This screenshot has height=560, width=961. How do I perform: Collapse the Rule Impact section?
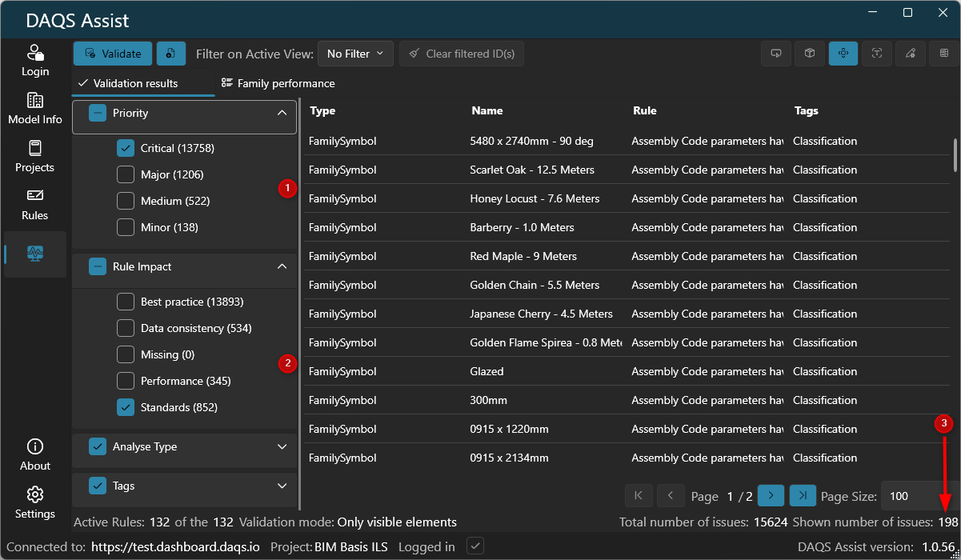[282, 266]
